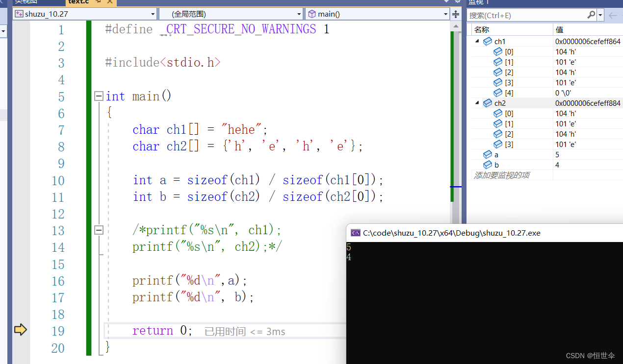Click the value 0 '\0' of ch1 [4]
This screenshot has width=623, height=364.
click(564, 93)
